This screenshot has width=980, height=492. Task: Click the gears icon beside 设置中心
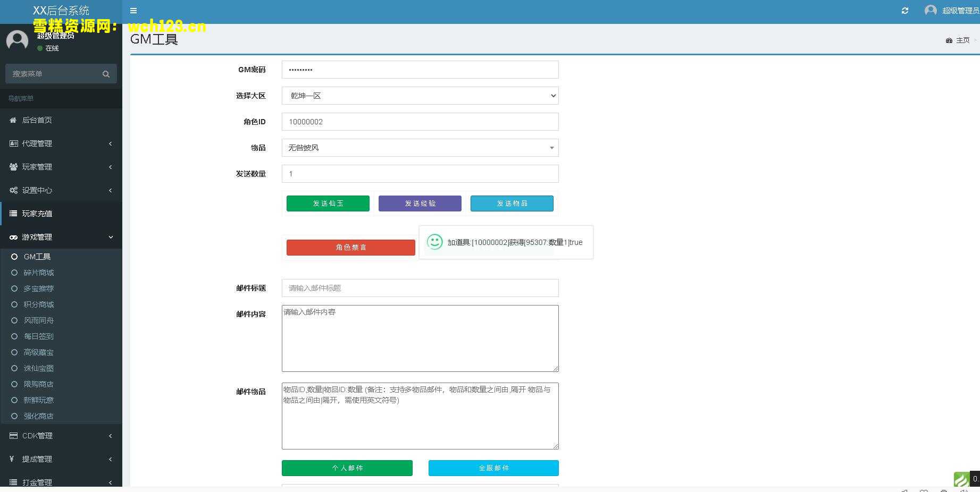click(x=13, y=190)
